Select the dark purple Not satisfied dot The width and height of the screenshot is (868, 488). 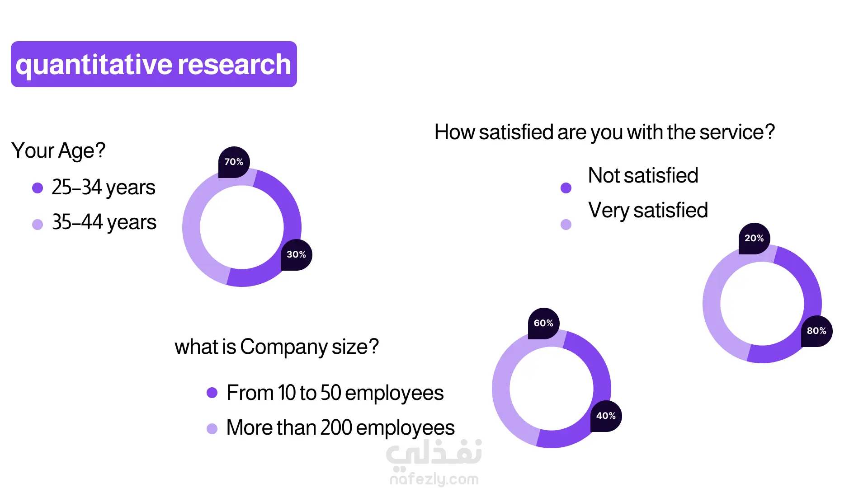click(566, 188)
